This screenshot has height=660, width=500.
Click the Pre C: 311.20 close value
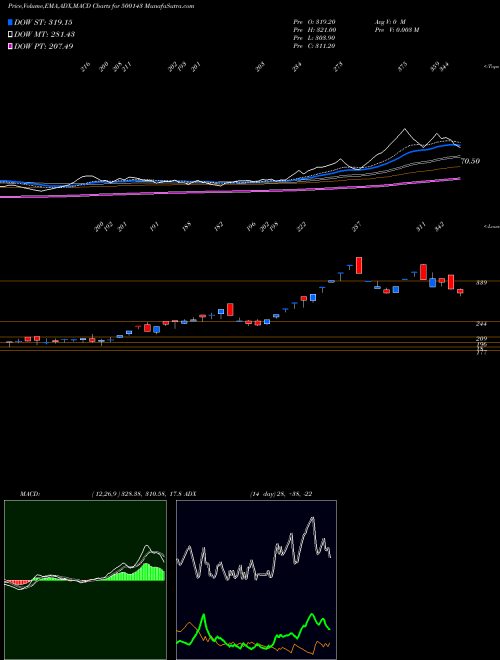pyautogui.click(x=314, y=46)
